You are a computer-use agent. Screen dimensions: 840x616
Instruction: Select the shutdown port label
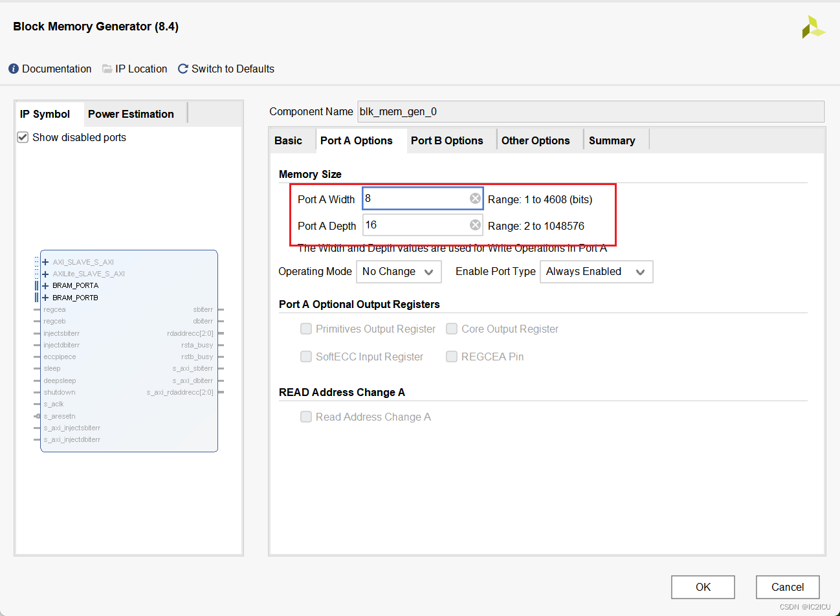click(x=60, y=392)
